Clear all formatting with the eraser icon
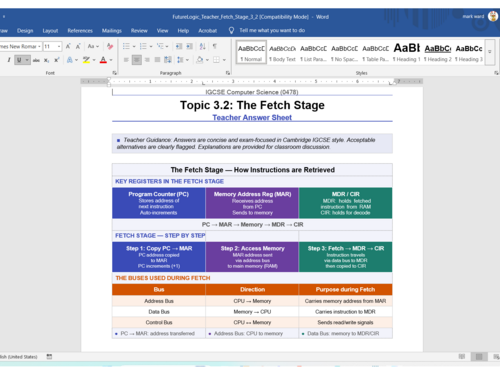Screen dimensions: 500x375 (x=110, y=46)
